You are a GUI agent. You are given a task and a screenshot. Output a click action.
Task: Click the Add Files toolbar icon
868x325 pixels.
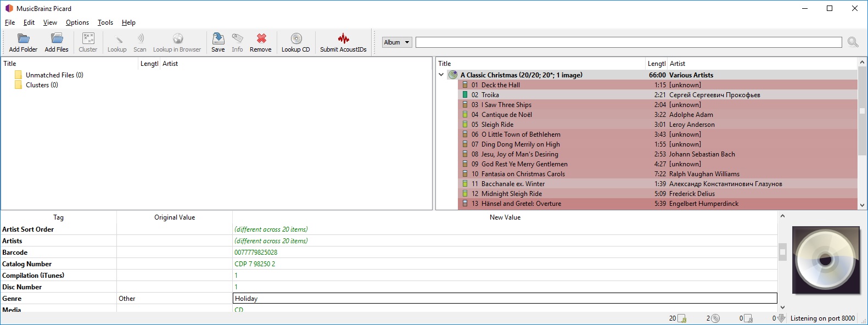point(57,38)
